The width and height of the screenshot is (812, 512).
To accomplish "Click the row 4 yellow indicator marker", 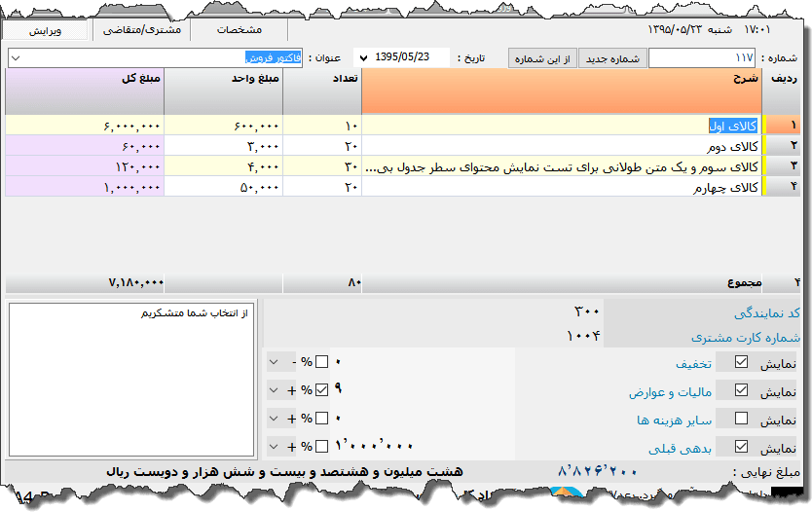I will tap(764, 187).
